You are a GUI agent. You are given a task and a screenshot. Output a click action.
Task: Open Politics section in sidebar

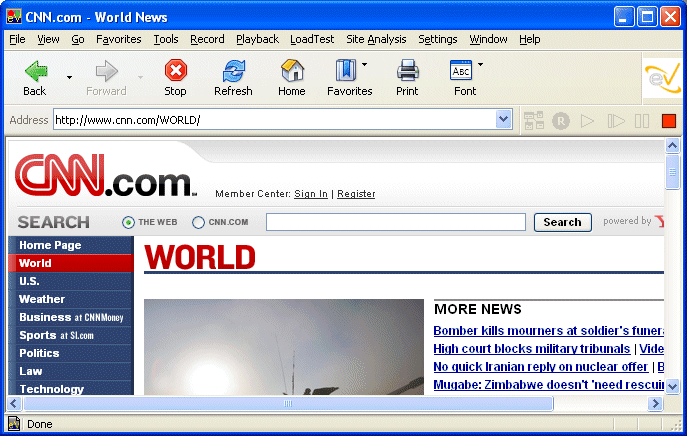pyautogui.click(x=71, y=353)
